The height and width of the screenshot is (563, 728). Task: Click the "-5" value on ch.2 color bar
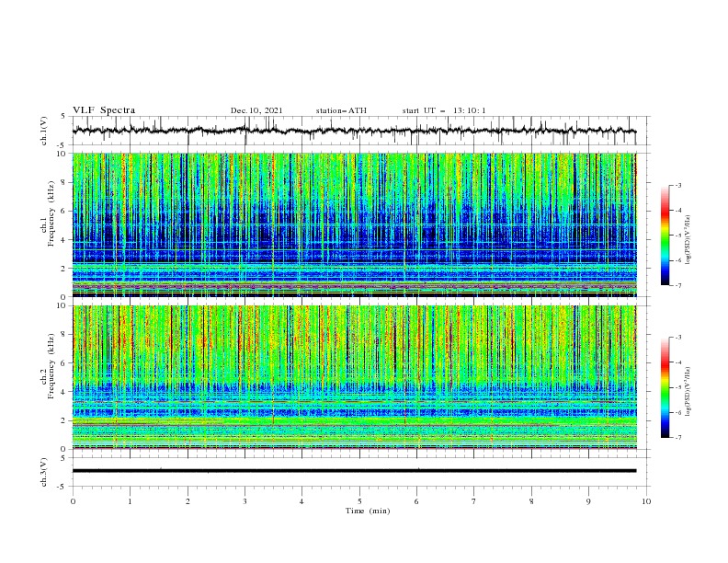[x=677, y=387]
